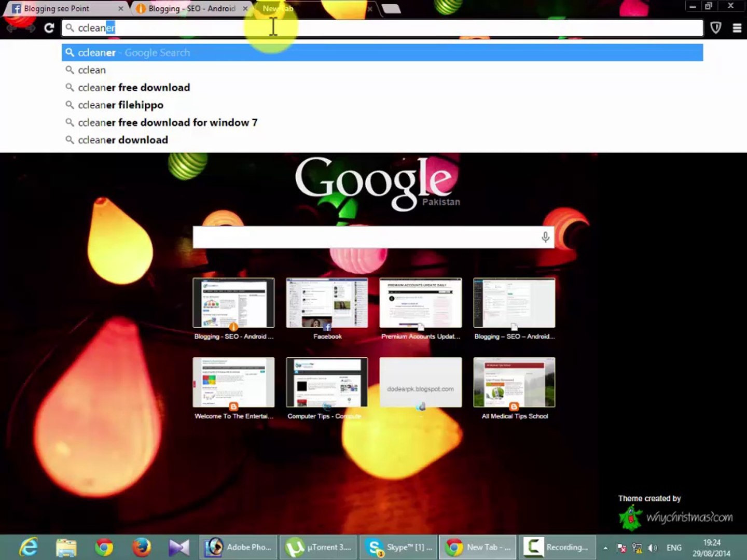Select the 'ccleaner - Google Search' suggestion
Image resolution: width=747 pixels, height=560 pixels.
click(x=382, y=52)
